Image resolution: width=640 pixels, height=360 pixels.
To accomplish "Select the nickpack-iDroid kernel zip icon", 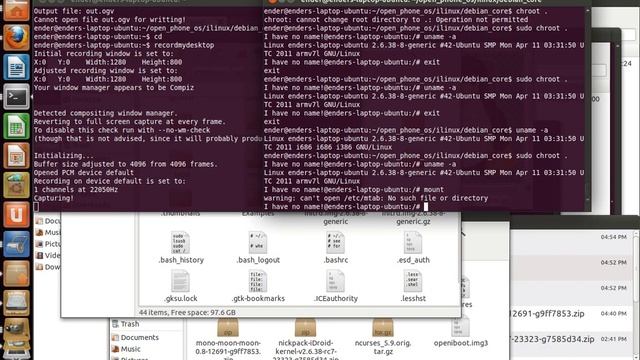I will point(305,328).
